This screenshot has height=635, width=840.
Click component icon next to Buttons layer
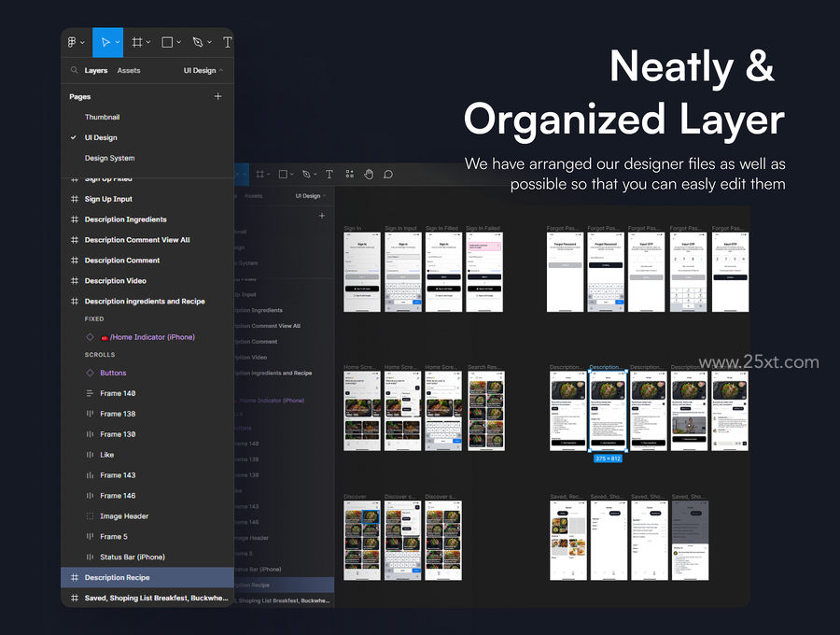[x=90, y=373]
